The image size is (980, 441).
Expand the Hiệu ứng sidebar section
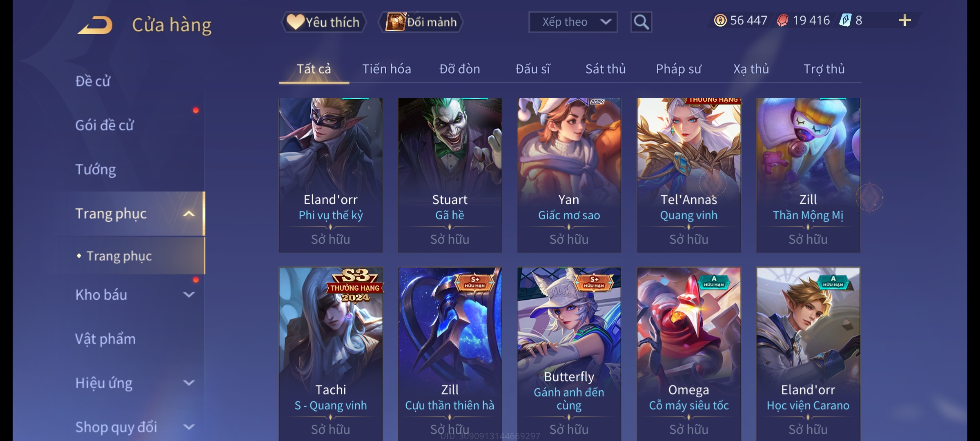pyautogui.click(x=189, y=383)
